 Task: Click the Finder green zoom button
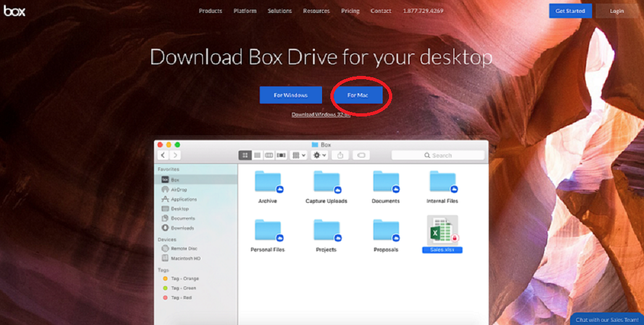(x=178, y=144)
